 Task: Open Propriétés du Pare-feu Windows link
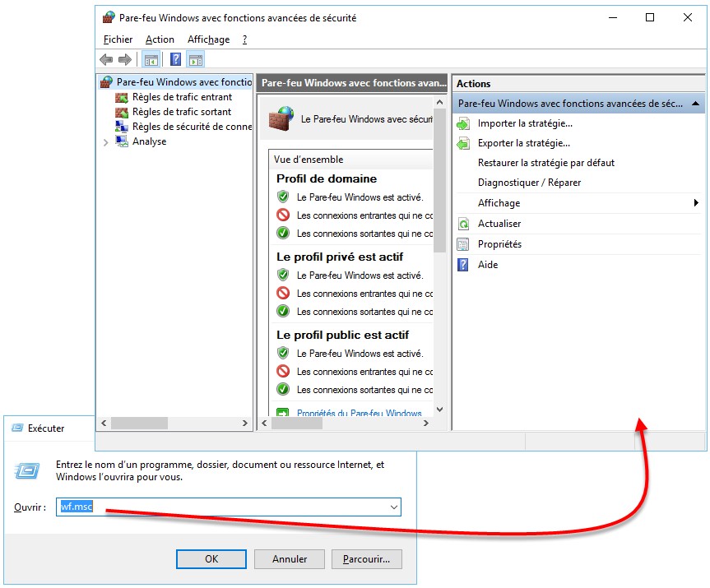[x=359, y=413]
